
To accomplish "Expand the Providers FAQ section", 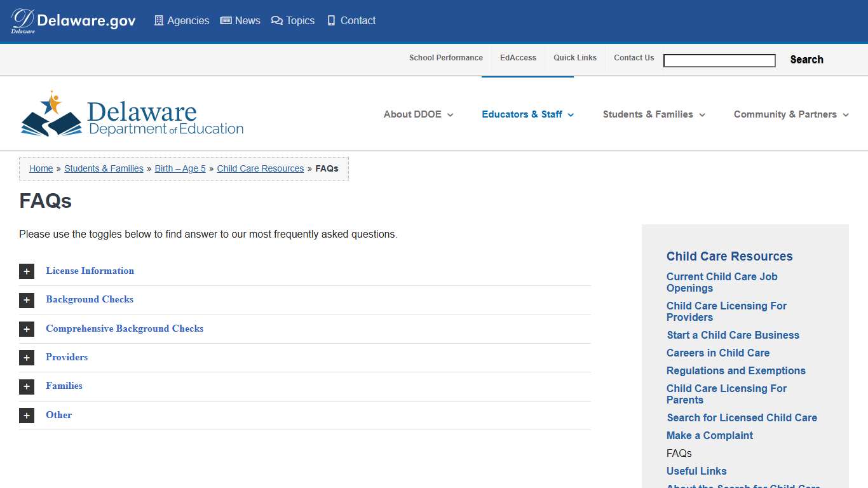I will point(67,357).
